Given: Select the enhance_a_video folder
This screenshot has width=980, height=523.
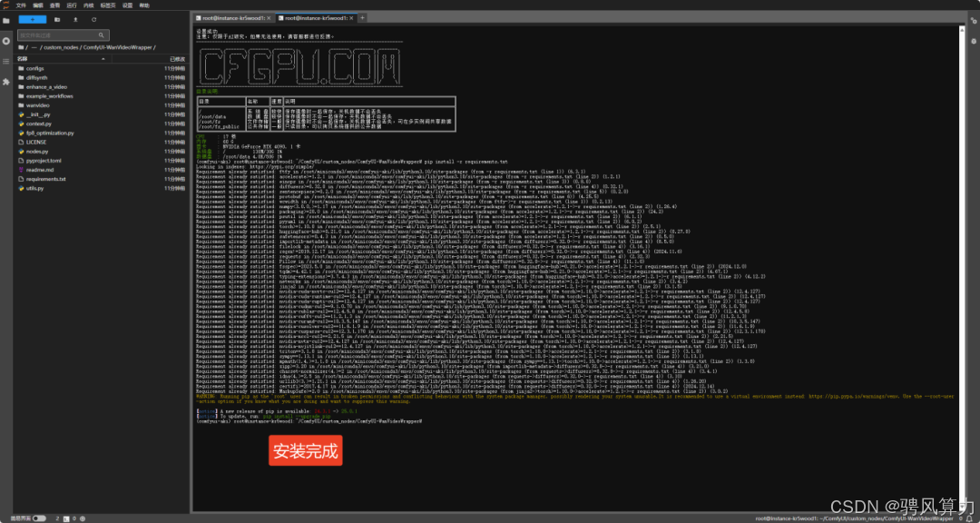Looking at the screenshot, I should 102,87.
